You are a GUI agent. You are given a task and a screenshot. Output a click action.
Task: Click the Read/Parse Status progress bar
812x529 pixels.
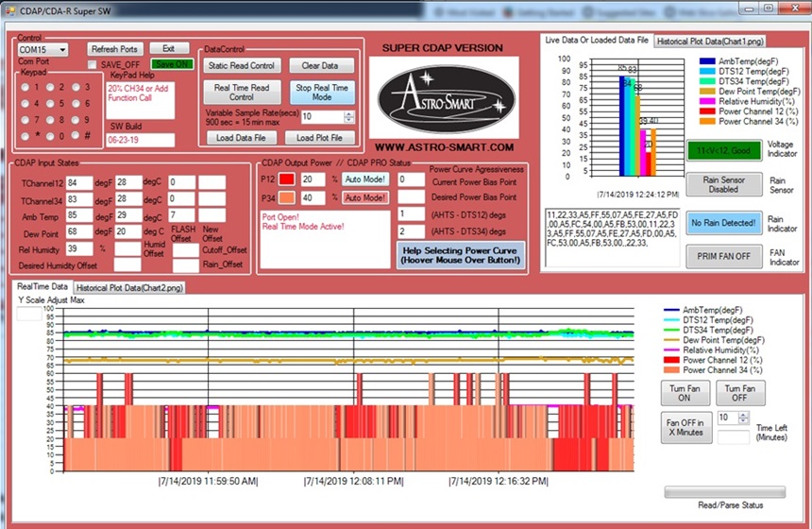coord(724,492)
